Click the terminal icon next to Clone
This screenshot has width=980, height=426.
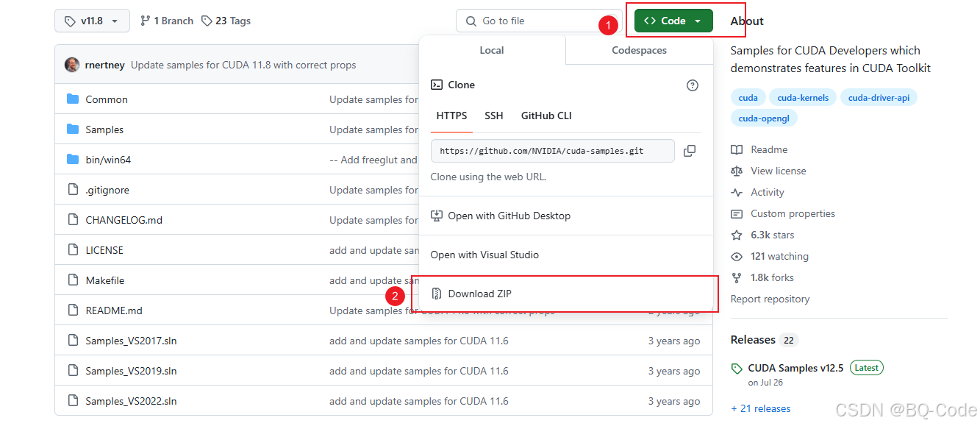click(437, 85)
